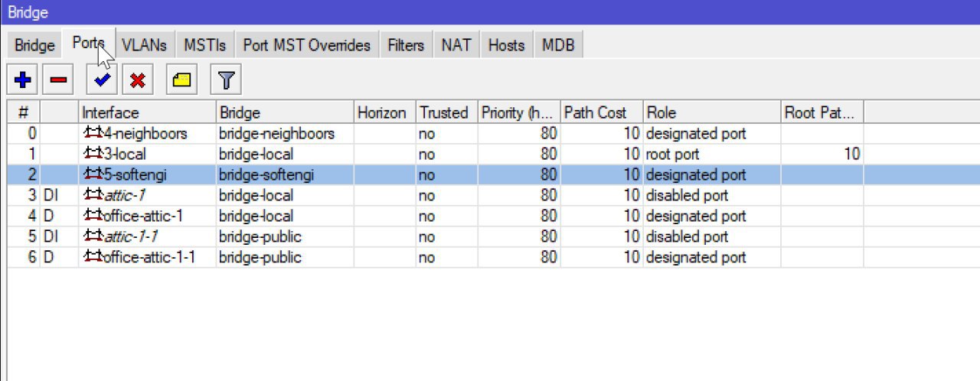Enable selected port with the checkmark icon
This screenshot has width=980, height=381.
coord(102,79)
